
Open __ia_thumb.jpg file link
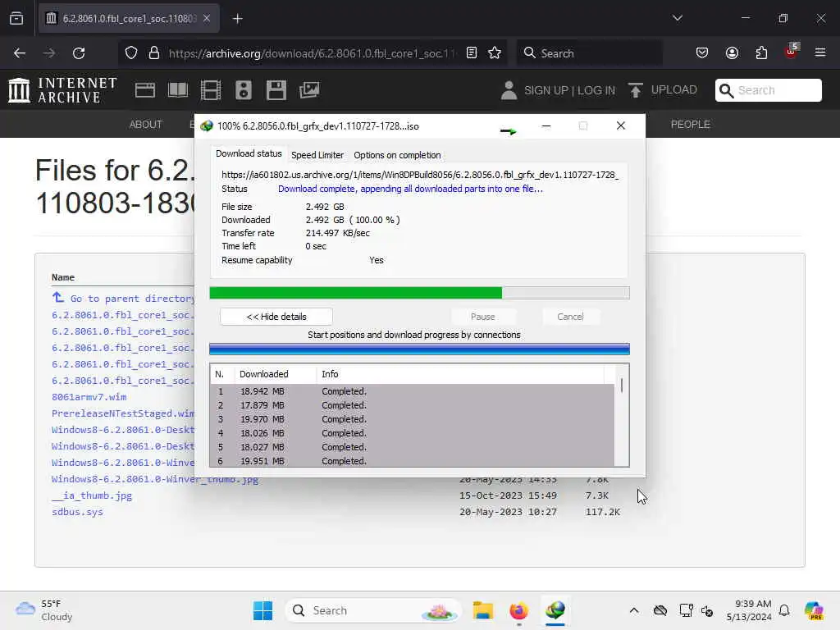(x=92, y=495)
